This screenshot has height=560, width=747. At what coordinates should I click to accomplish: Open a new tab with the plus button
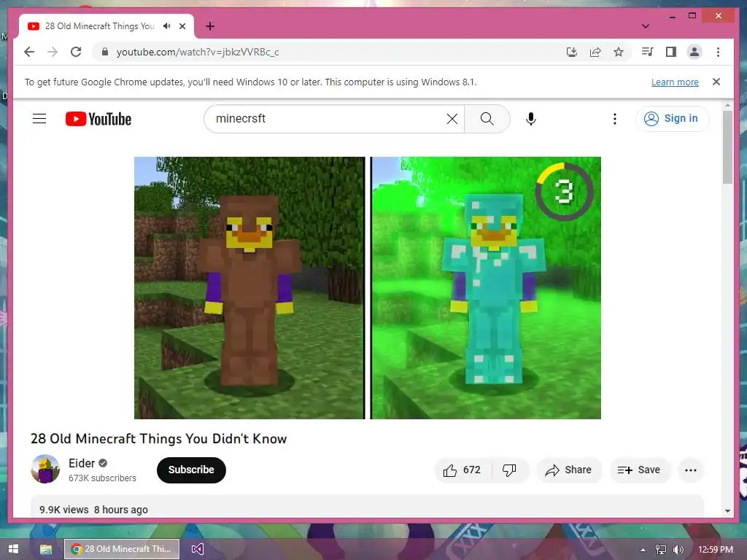pos(210,26)
